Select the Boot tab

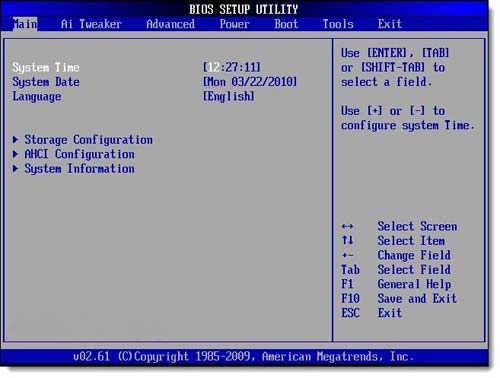point(286,24)
